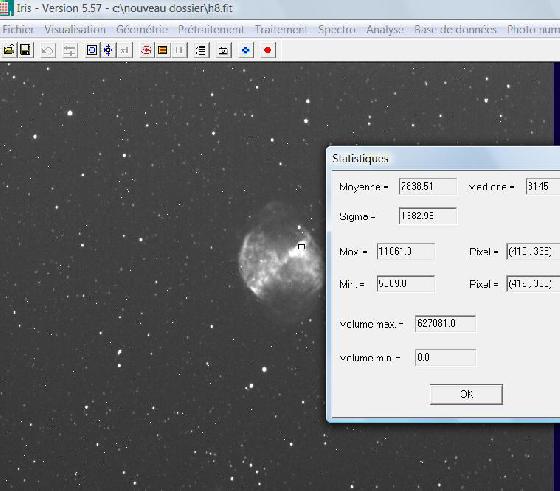Screen dimensions: 560x491
Task: Click the Moyenne value field
Action: 428,186
